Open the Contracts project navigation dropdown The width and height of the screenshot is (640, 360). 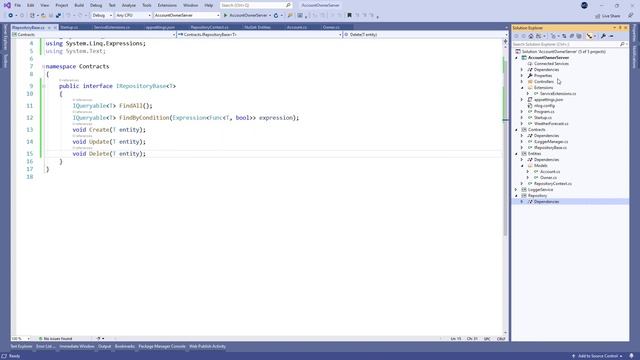tap(94, 35)
